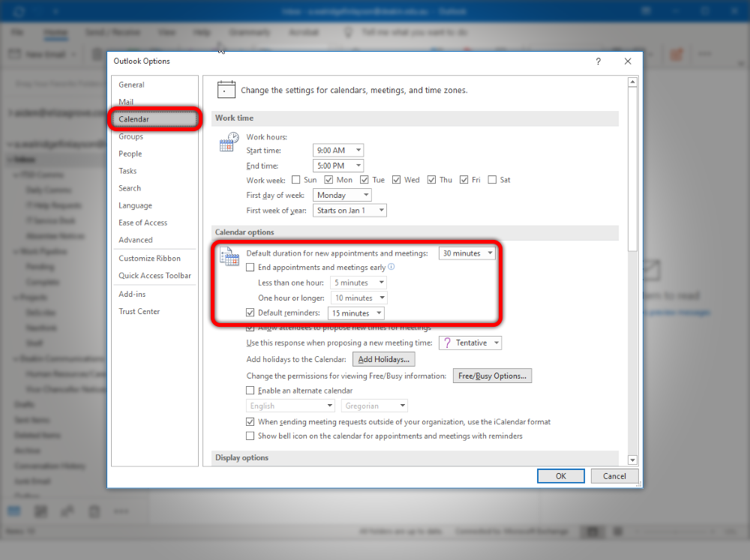Screen dimensions: 750x560
Task: Click OK to save options
Action: [x=560, y=476]
